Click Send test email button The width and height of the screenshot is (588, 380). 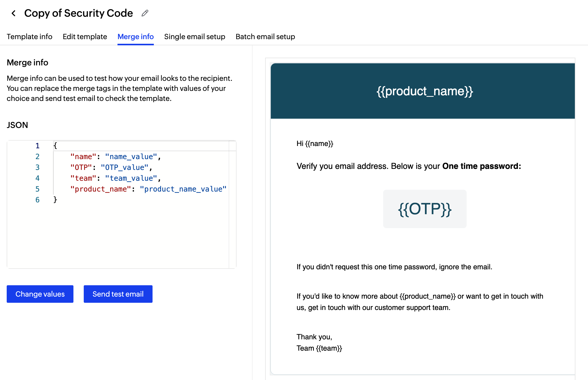[118, 294]
